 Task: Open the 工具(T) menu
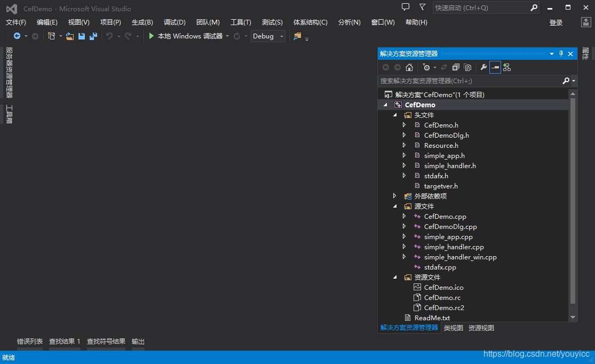(241, 22)
